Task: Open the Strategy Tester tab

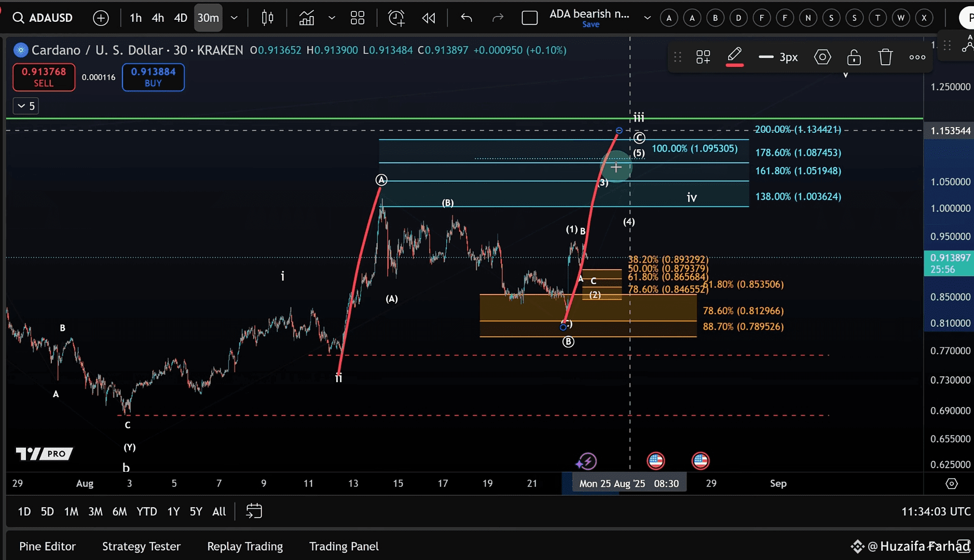Action: tap(141, 546)
